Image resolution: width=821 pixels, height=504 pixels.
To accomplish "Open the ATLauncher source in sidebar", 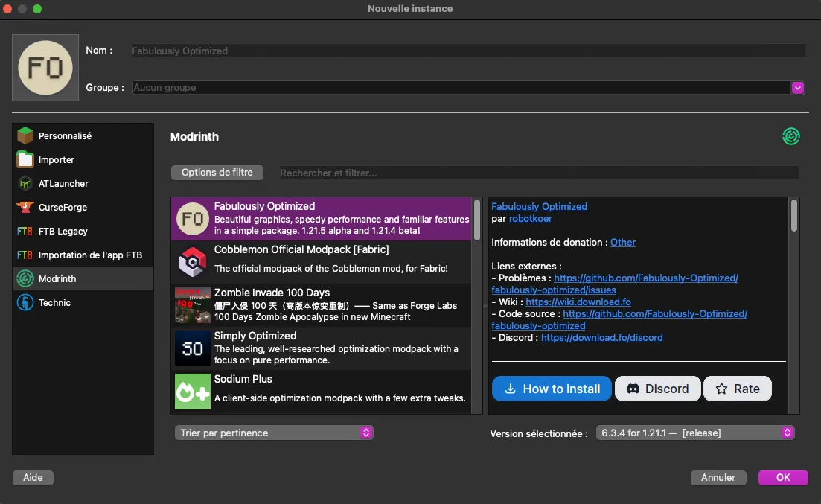I will (63, 184).
